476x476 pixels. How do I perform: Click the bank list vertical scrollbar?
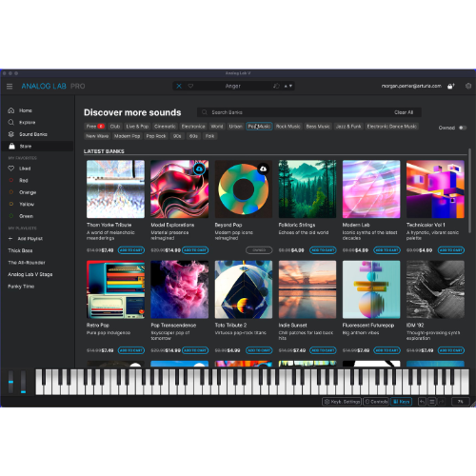pyautogui.click(x=469, y=190)
